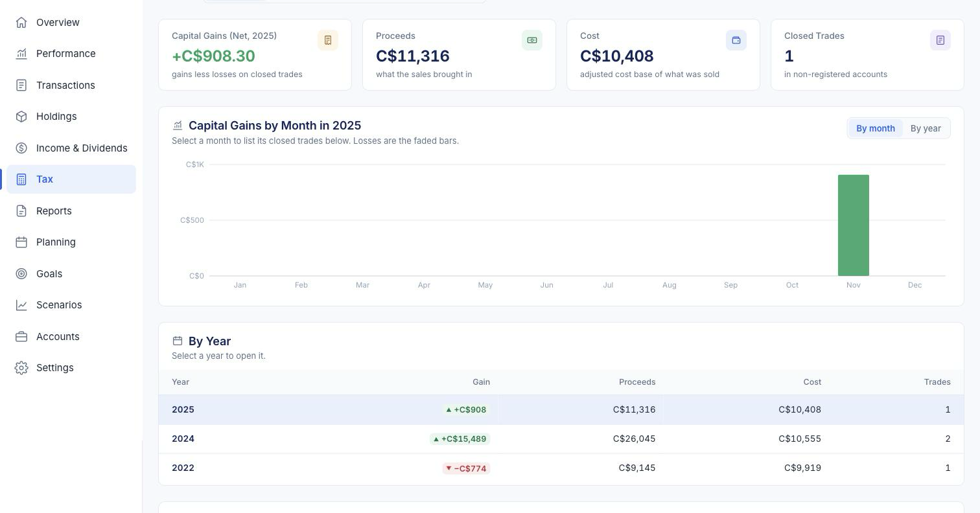The width and height of the screenshot is (980, 513).
Task: Open the Planning page
Action: 71,242
